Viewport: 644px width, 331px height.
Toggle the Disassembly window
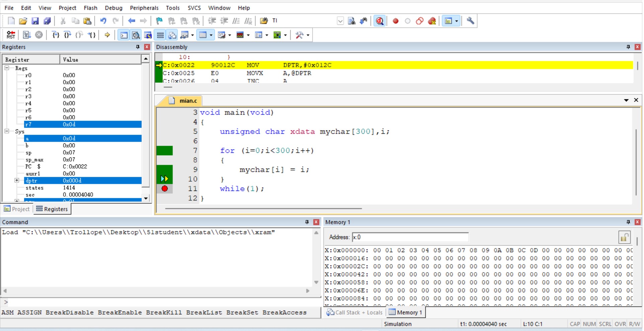[136, 35]
